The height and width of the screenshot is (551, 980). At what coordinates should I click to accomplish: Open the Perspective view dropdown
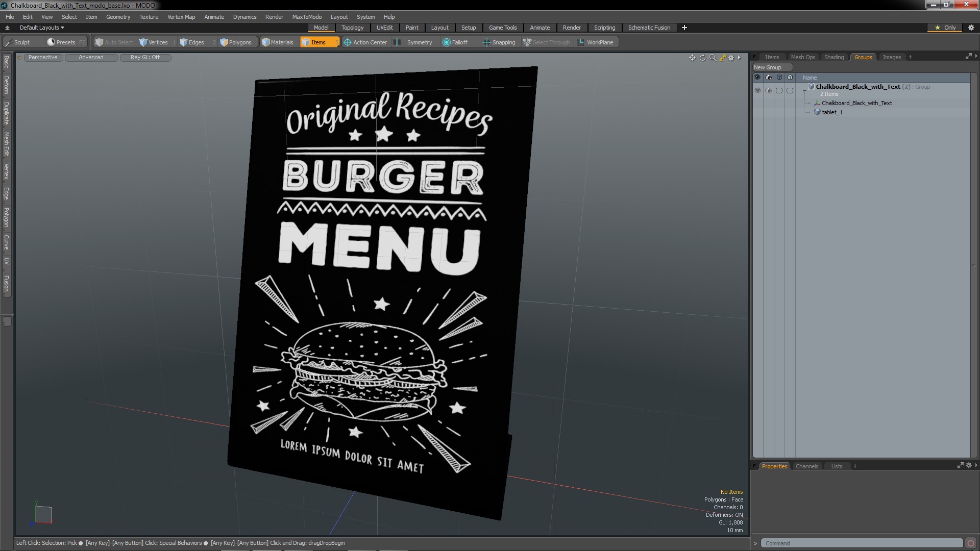point(43,57)
